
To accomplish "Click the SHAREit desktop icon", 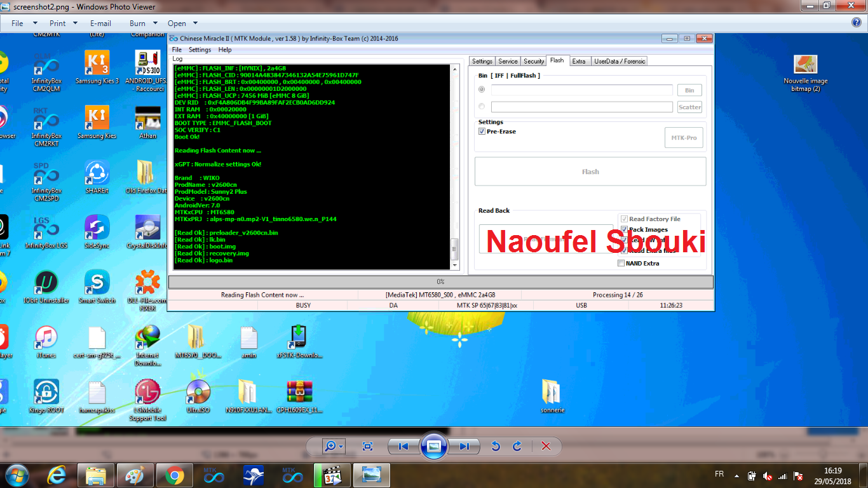I will pos(97,177).
